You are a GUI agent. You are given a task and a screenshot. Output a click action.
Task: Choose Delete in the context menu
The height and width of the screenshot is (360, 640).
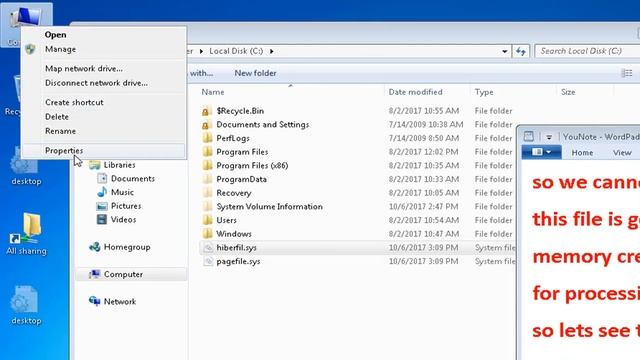[x=57, y=117]
